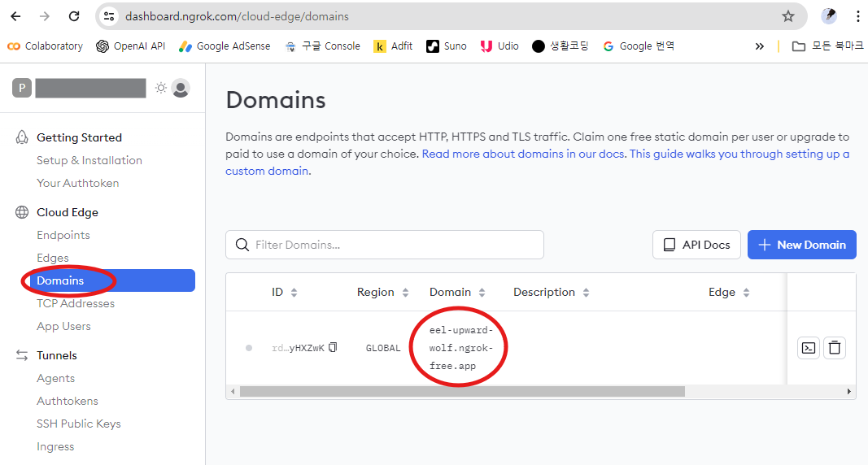
Task: Go back to the previous browser page
Action: 15,16
